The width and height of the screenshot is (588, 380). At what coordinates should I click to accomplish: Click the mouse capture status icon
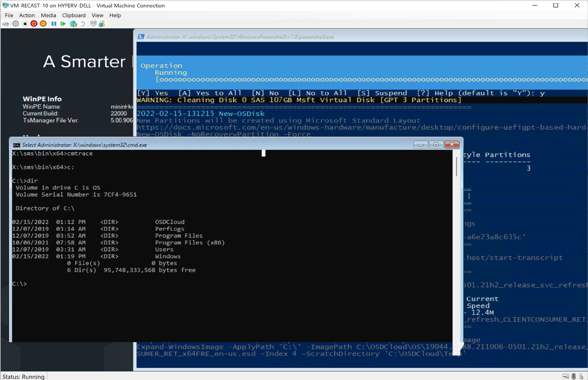coord(573,376)
